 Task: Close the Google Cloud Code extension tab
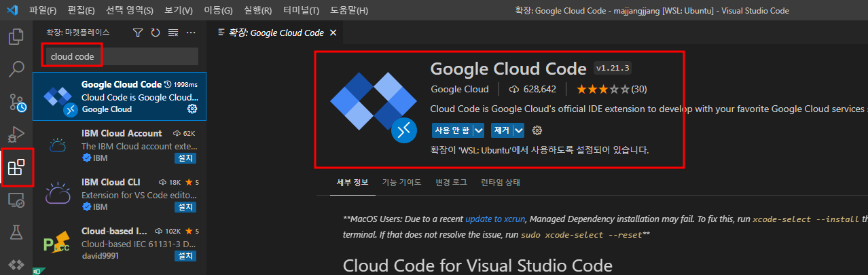pyautogui.click(x=333, y=33)
